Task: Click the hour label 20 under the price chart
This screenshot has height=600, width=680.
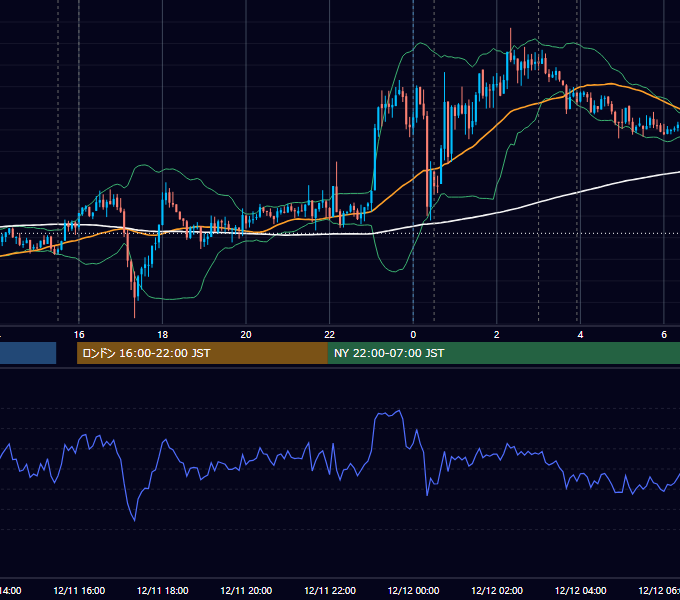Action: click(x=246, y=335)
